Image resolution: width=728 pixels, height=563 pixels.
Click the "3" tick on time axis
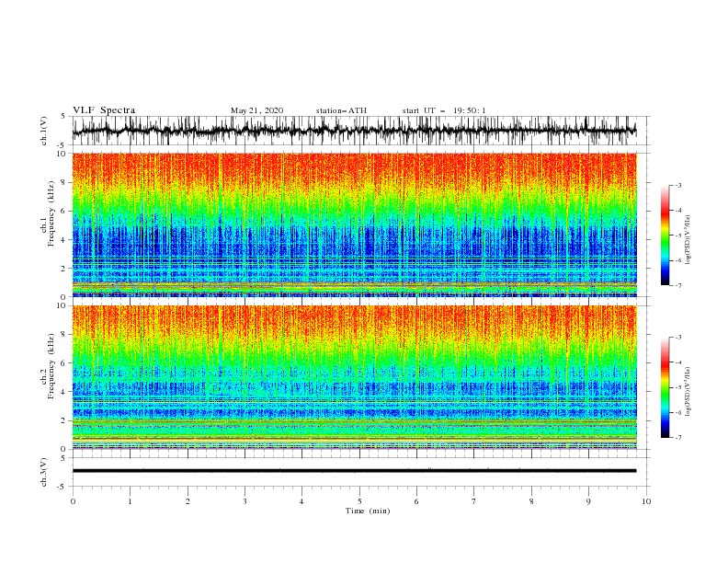point(245,501)
